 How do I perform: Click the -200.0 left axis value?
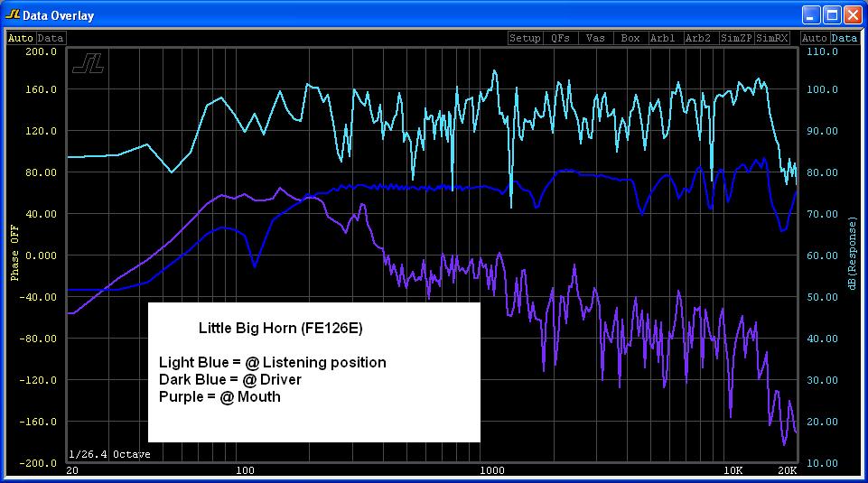[x=38, y=463]
